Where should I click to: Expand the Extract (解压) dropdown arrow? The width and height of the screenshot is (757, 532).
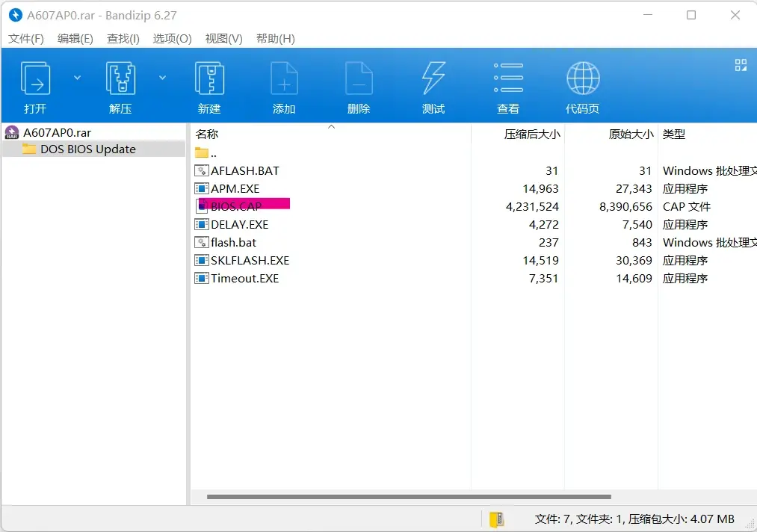tap(163, 78)
